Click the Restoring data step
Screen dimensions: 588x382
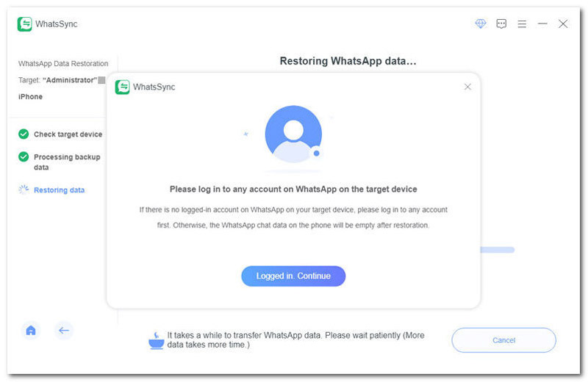pyautogui.click(x=59, y=190)
